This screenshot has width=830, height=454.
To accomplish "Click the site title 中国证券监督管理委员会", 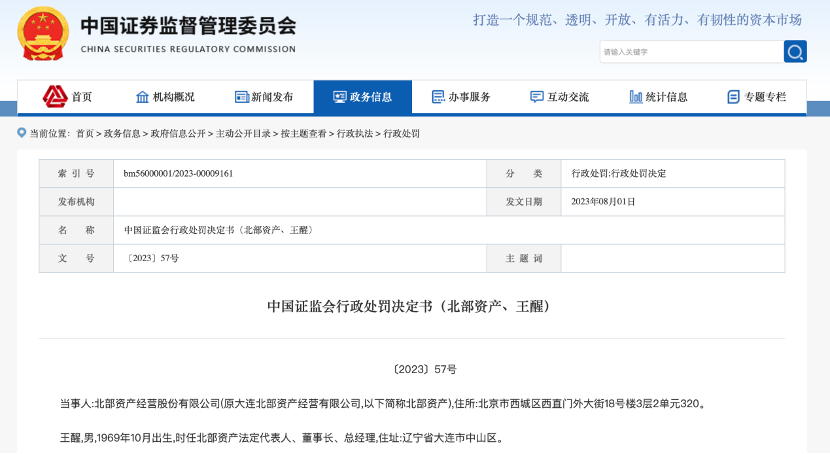I will (188, 25).
